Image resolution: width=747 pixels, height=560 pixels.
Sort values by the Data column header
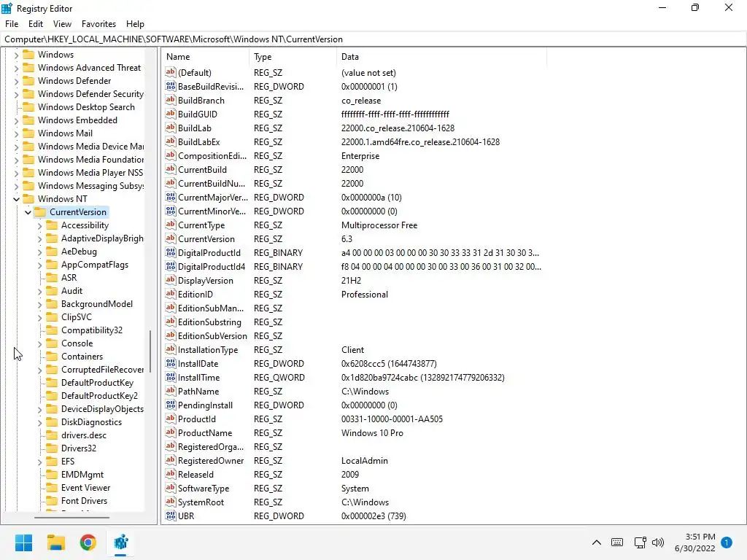441,57
